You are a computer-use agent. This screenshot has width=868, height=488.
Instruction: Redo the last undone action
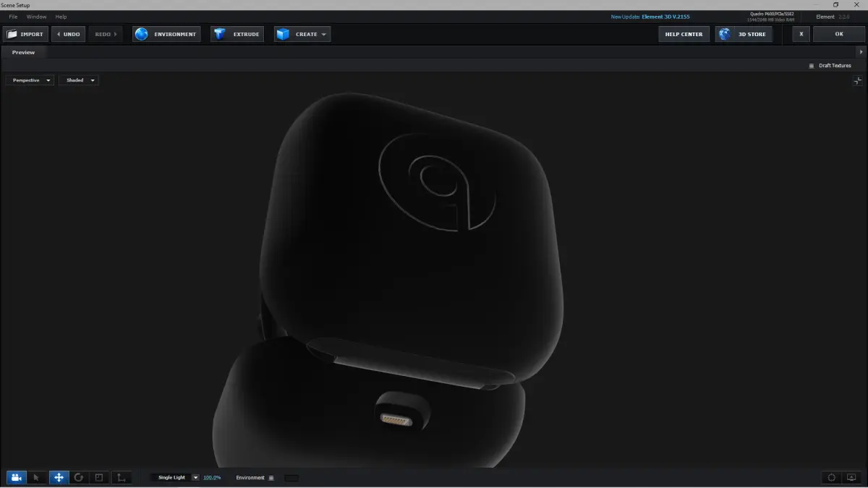pyautogui.click(x=106, y=34)
